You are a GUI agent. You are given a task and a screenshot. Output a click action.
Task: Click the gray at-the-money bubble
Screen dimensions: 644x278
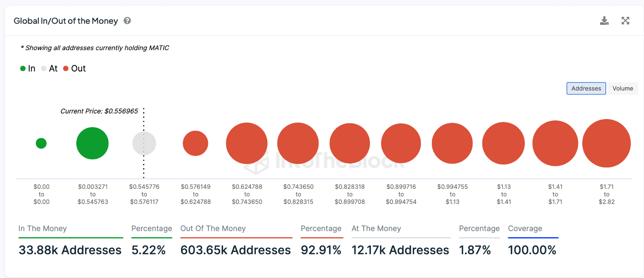point(144,143)
